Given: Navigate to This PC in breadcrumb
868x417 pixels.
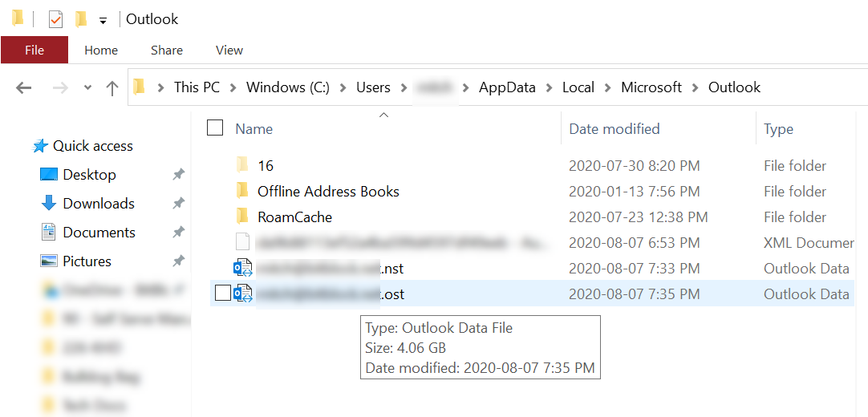Looking at the screenshot, I should coord(197,87).
